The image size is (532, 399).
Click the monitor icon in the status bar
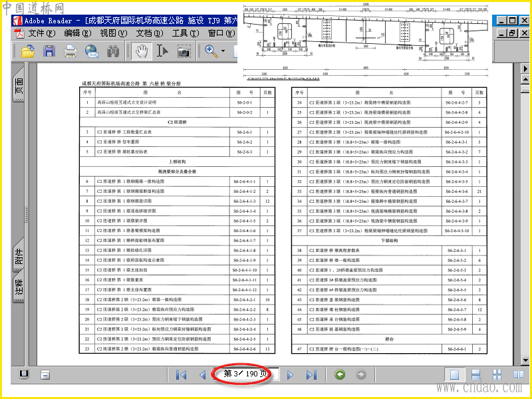(24, 374)
